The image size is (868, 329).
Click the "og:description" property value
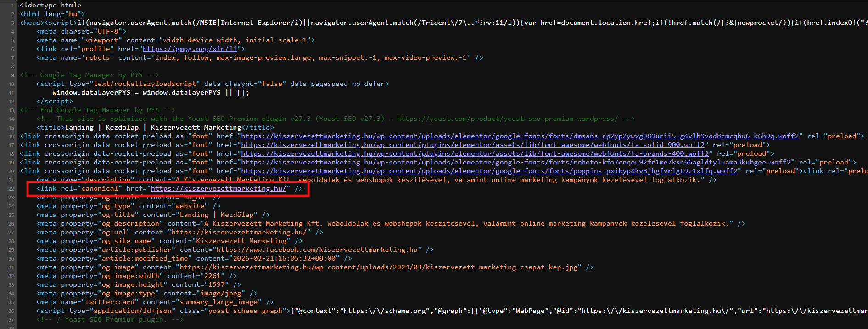pyautogui.click(x=130, y=223)
